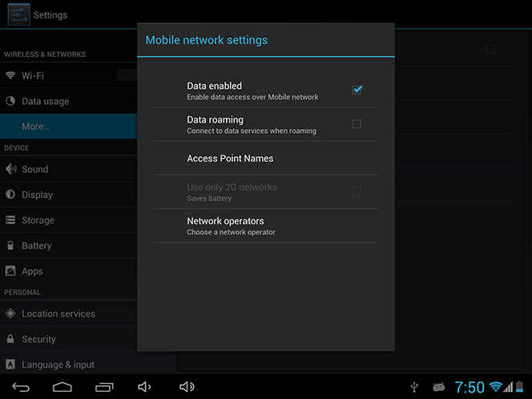Open the Settings app icon in header
Screen dimensions: 532x399
19,14
